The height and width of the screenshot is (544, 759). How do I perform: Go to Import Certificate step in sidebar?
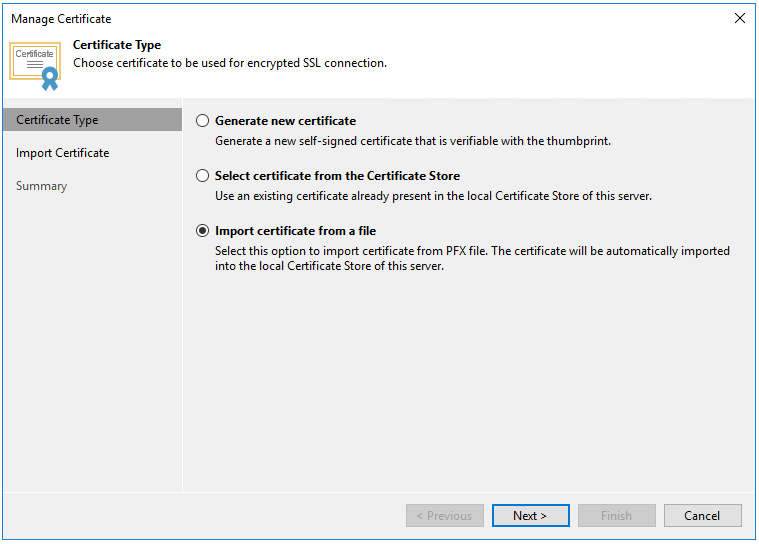coord(62,153)
